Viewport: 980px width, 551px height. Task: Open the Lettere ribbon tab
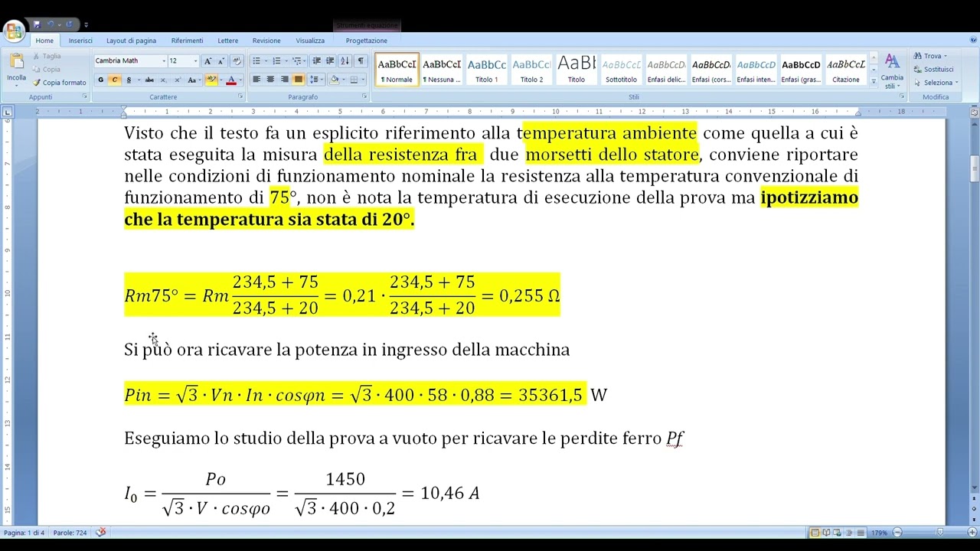[227, 41]
